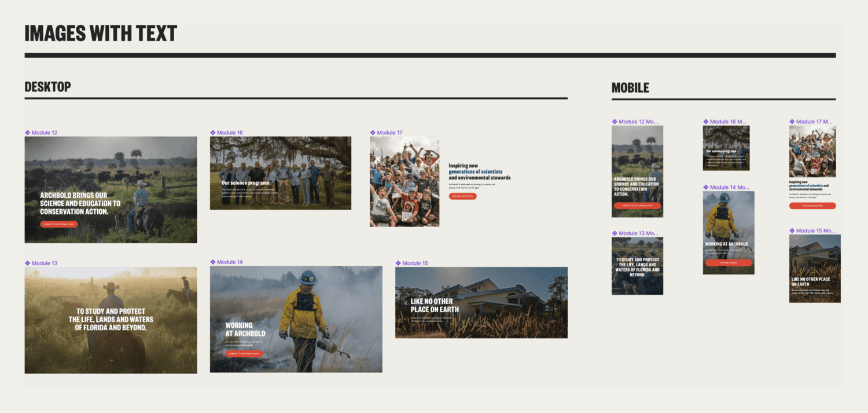Viewport: 868px width, 413px height.
Task: Click the red Explore Education button in desktop Module 17
Action: [x=462, y=196]
